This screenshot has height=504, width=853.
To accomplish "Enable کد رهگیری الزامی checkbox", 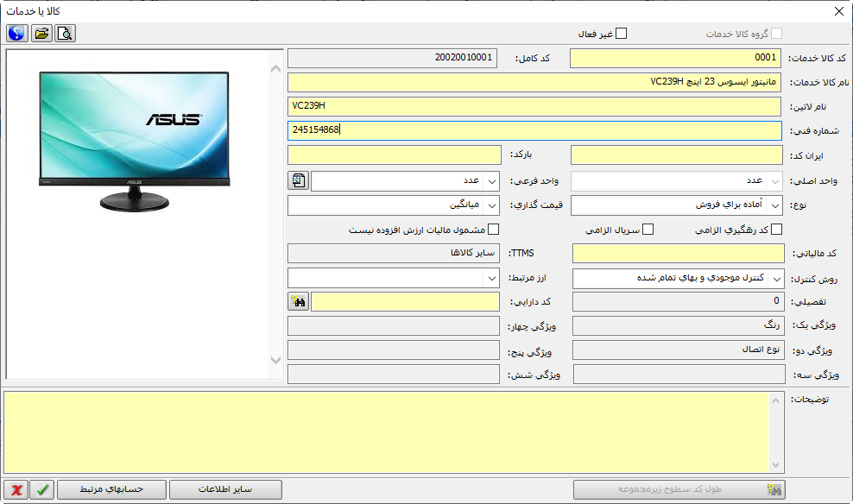I will point(777,230).
